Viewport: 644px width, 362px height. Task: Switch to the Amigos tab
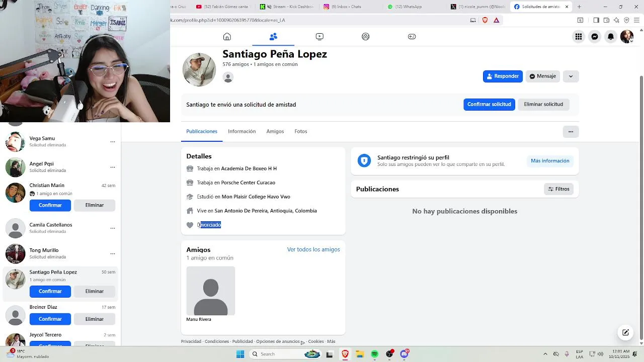pos(275,131)
